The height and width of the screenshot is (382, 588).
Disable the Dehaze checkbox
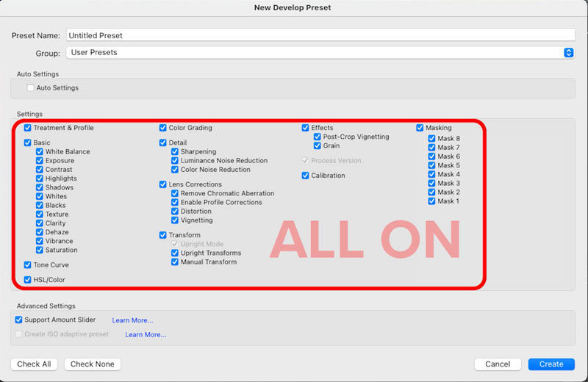click(x=40, y=232)
